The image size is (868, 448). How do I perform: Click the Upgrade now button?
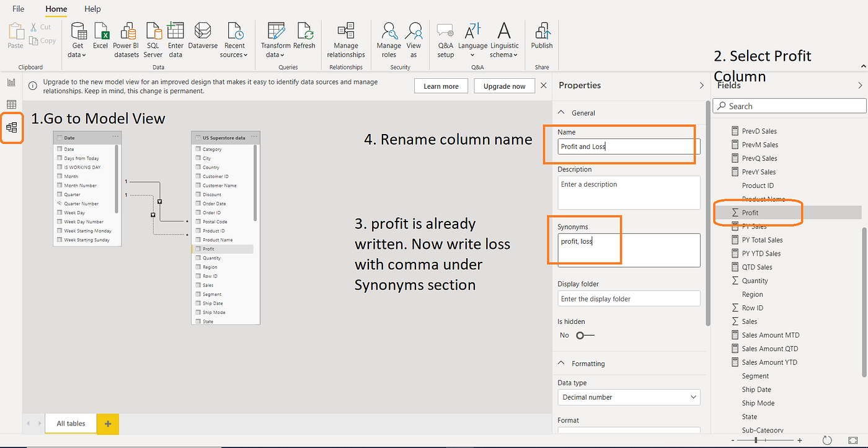(x=504, y=86)
